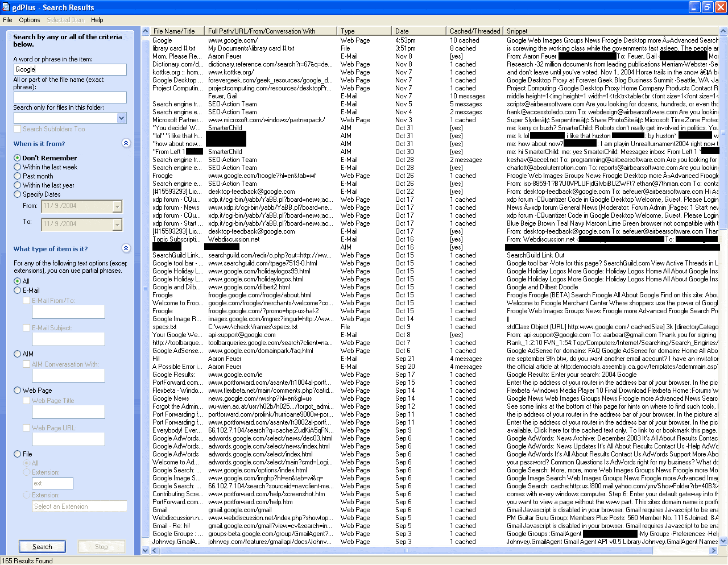
Task: Click the horizontal scrollbar left arrow
Action: point(155,551)
